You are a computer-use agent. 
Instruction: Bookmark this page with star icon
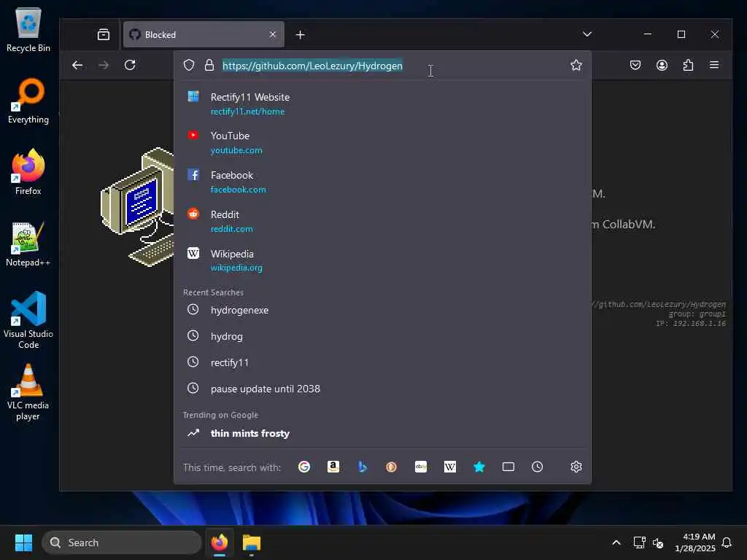click(x=576, y=65)
